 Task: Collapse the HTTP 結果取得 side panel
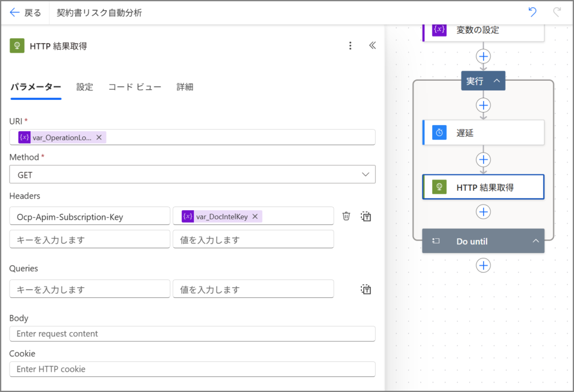(372, 46)
